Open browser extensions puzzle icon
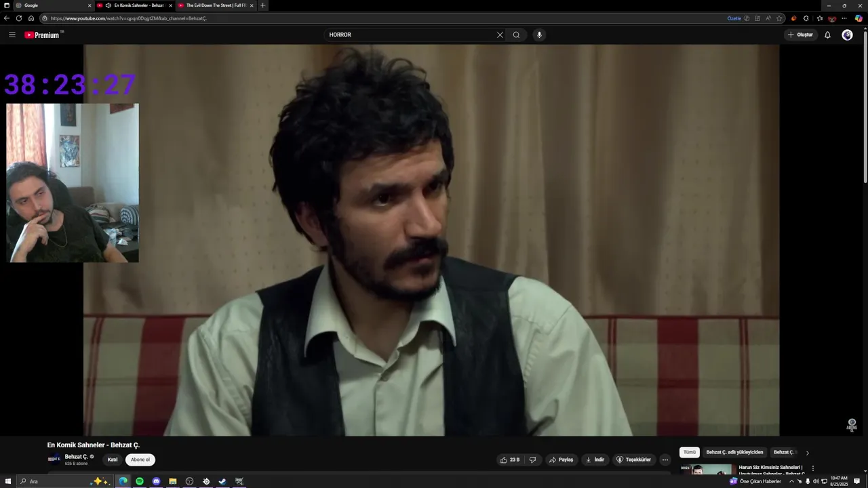Viewport: 868px width, 488px height. (806, 18)
